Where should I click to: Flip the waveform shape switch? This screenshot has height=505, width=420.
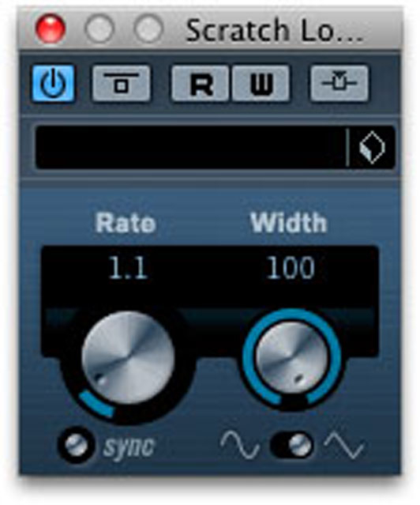click(x=291, y=445)
